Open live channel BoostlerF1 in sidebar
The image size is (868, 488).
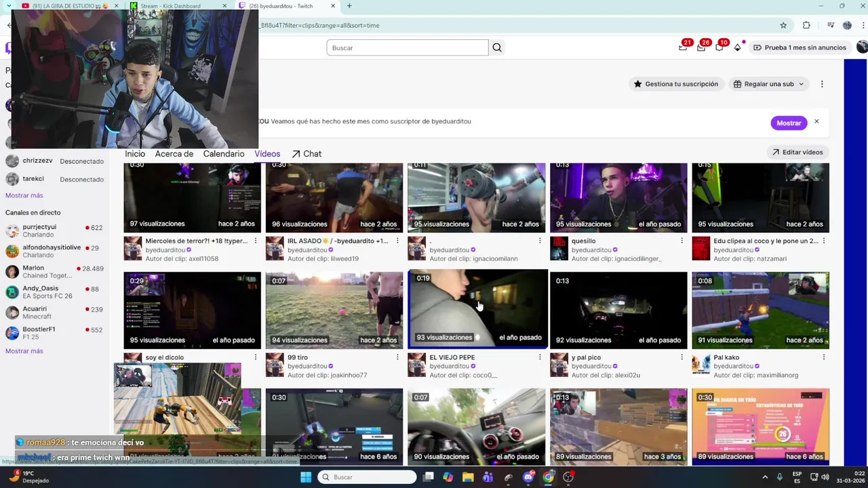pyautogui.click(x=54, y=333)
